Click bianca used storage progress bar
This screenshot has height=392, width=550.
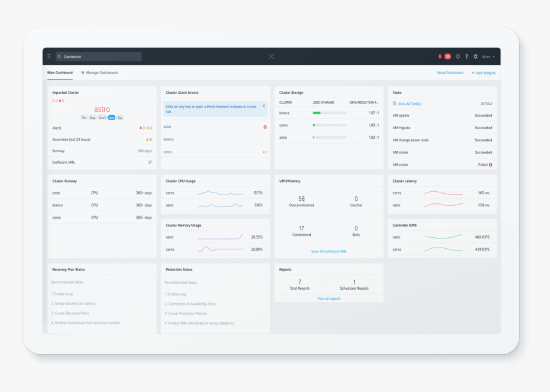click(329, 113)
